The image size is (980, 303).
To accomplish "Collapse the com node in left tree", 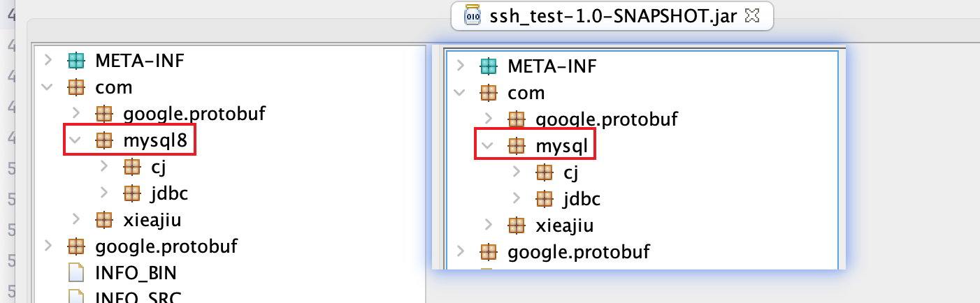I will coord(48,87).
